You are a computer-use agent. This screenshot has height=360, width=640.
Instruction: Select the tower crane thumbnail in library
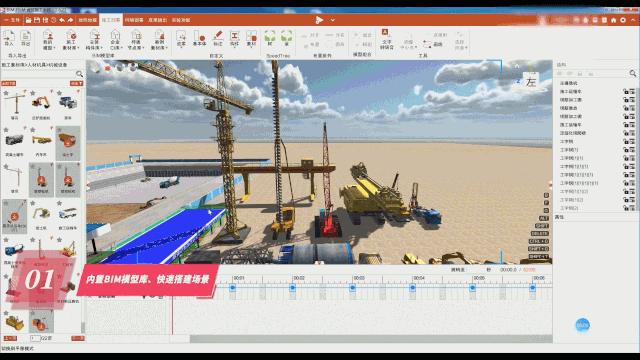15,104
